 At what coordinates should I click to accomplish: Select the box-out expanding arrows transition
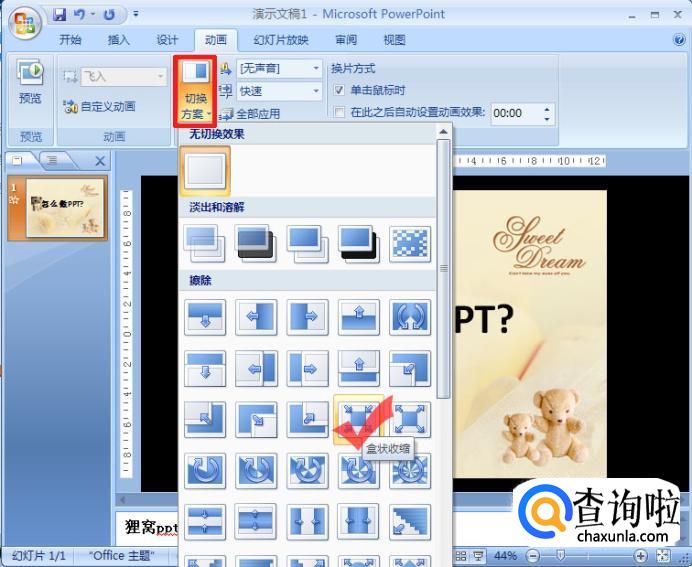(410, 419)
